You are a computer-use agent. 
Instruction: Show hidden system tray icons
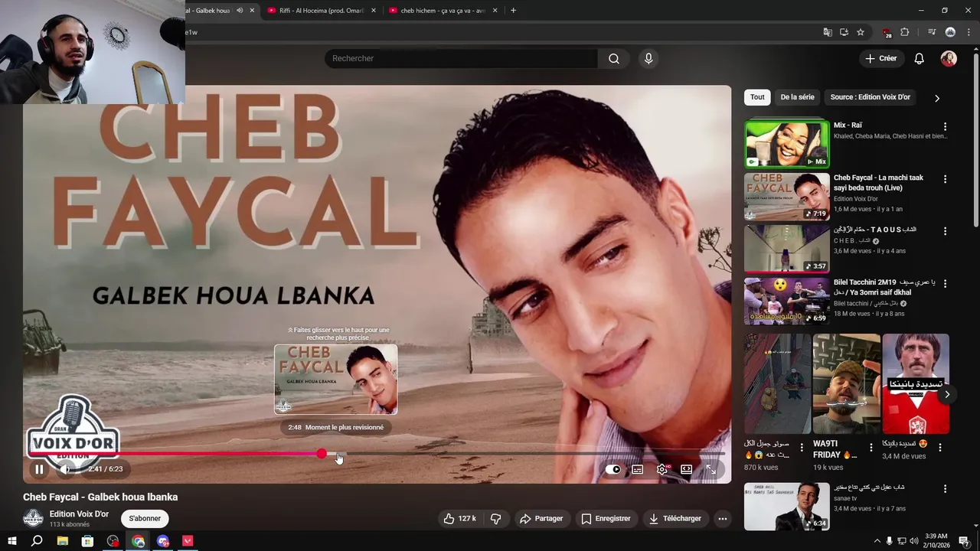pos(877,541)
